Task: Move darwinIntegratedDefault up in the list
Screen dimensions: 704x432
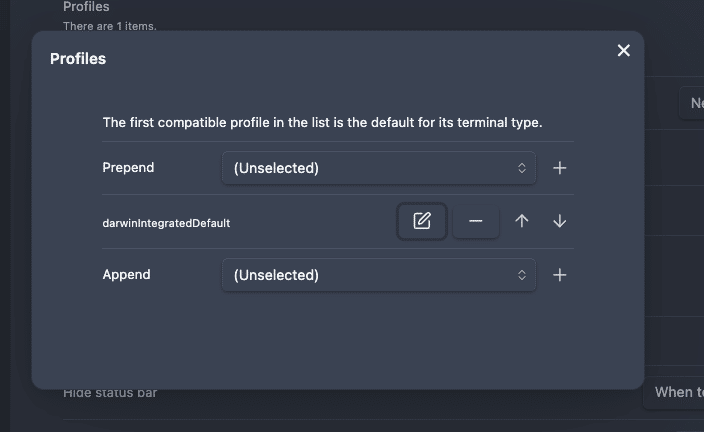Action: pos(522,221)
